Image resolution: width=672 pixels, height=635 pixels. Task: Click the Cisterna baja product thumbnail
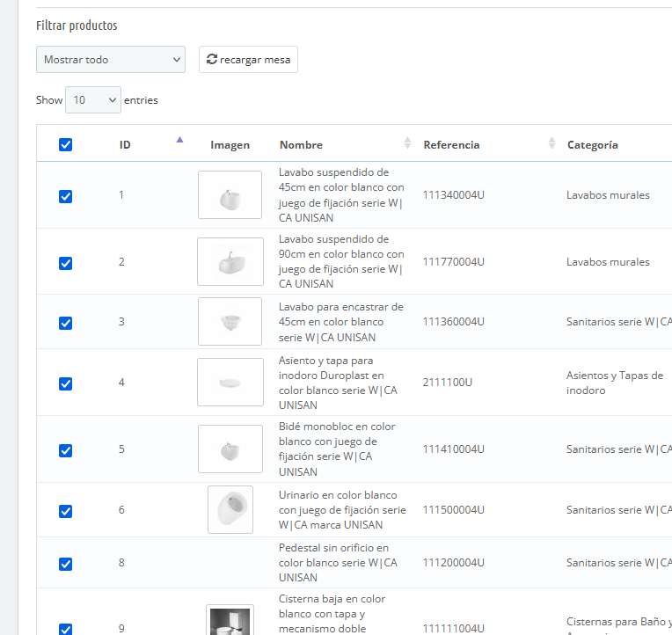230,620
